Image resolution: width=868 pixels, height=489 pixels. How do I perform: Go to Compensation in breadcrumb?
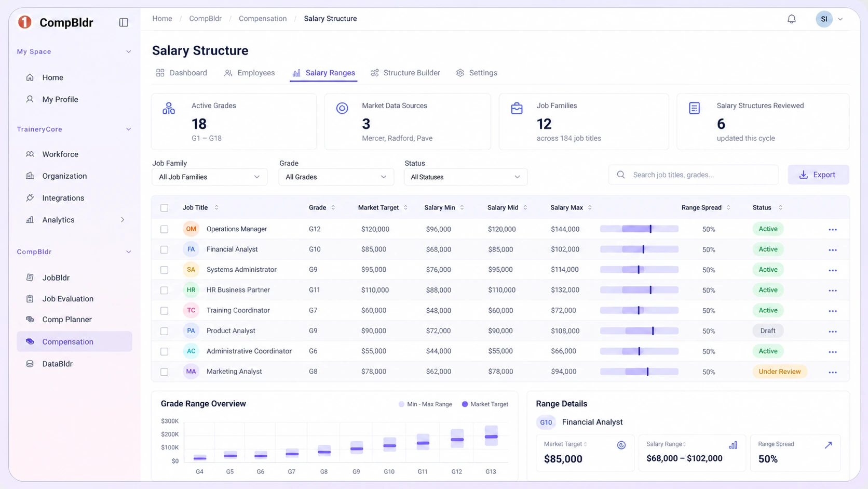click(x=263, y=18)
